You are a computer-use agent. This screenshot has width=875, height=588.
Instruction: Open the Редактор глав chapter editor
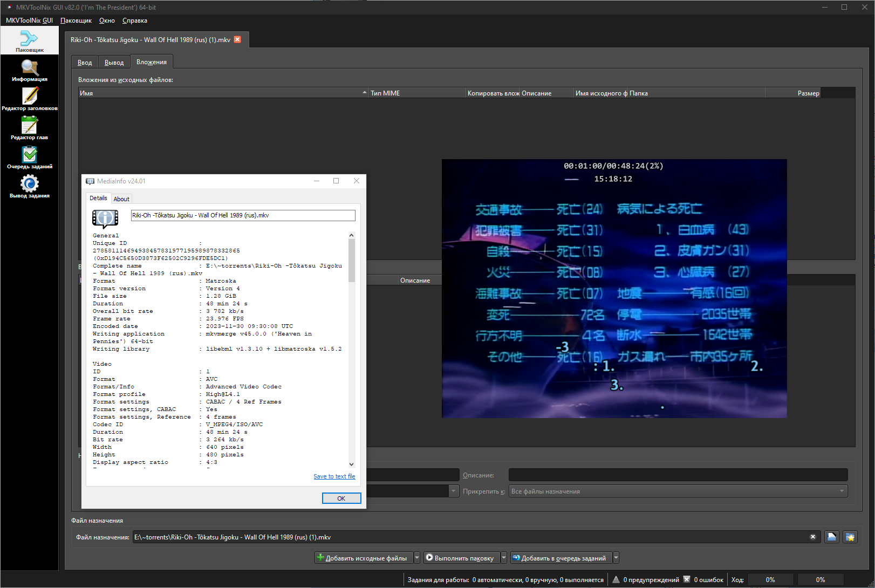30,128
